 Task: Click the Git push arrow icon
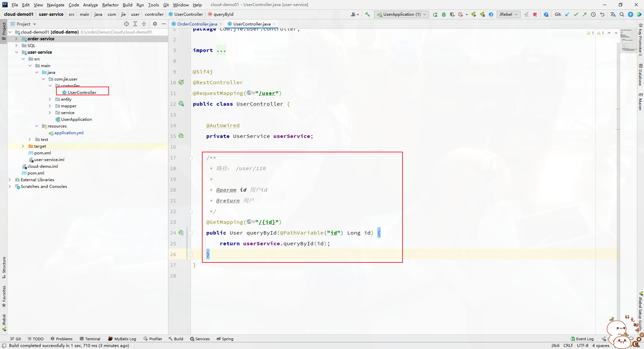coord(585,14)
